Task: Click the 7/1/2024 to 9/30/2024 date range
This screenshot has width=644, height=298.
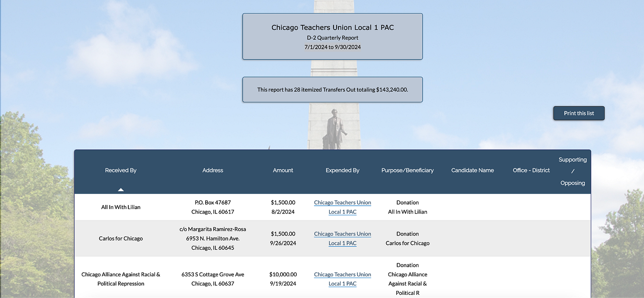Action: coord(333,47)
